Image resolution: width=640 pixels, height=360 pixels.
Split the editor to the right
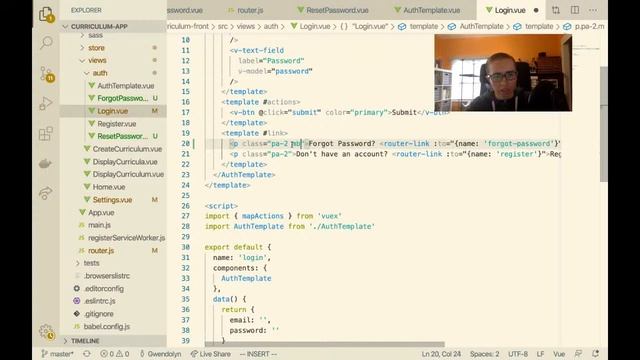(x=575, y=10)
